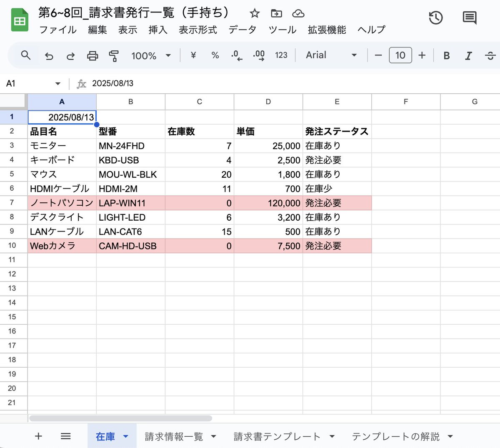Open the ツール menu
The height and width of the screenshot is (448, 500).
click(282, 30)
